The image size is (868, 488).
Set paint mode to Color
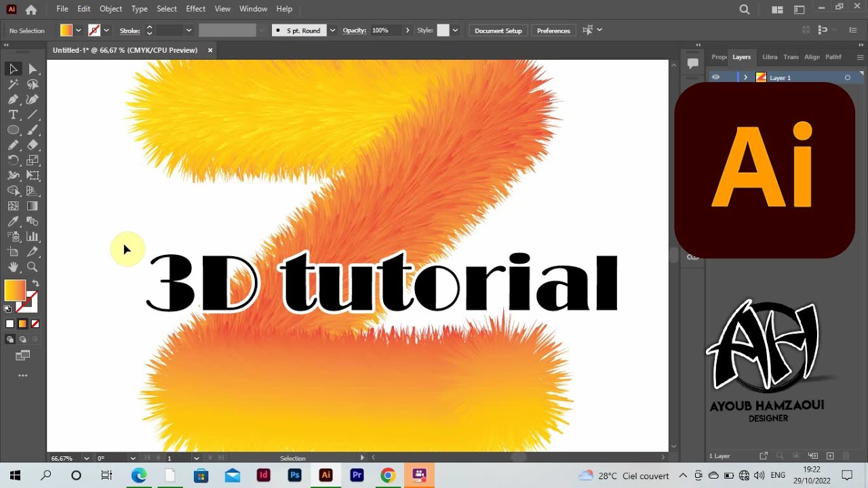click(9, 324)
